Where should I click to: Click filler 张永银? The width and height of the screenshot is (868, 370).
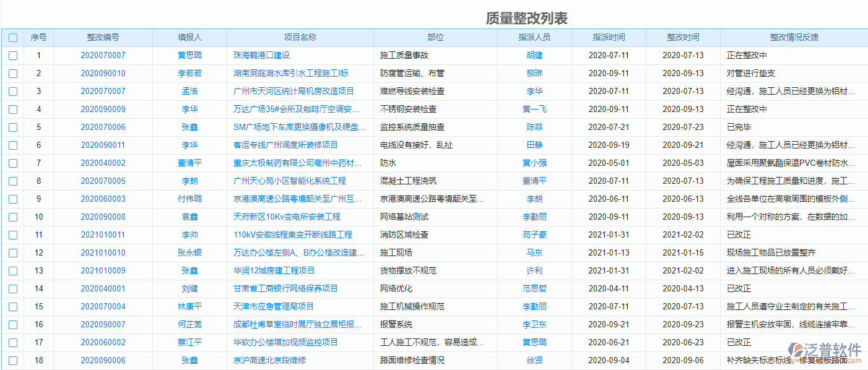coord(191,252)
